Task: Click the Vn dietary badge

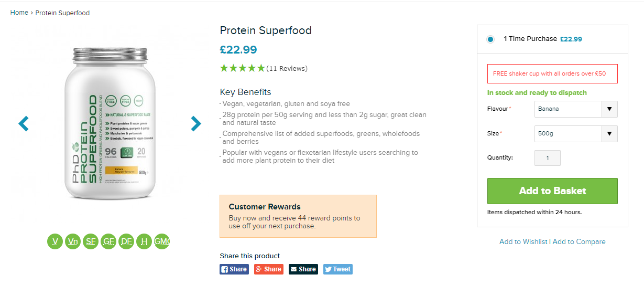Action: [73, 241]
